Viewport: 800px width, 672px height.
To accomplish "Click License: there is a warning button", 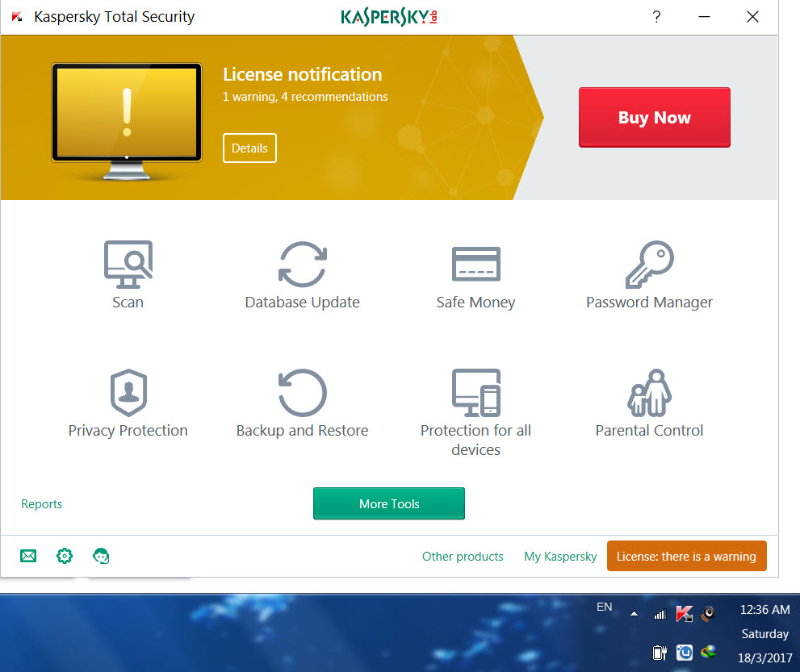I will [x=687, y=557].
